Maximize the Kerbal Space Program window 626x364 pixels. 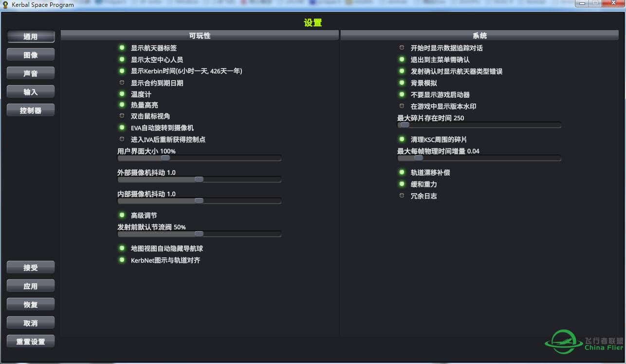[x=595, y=3]
